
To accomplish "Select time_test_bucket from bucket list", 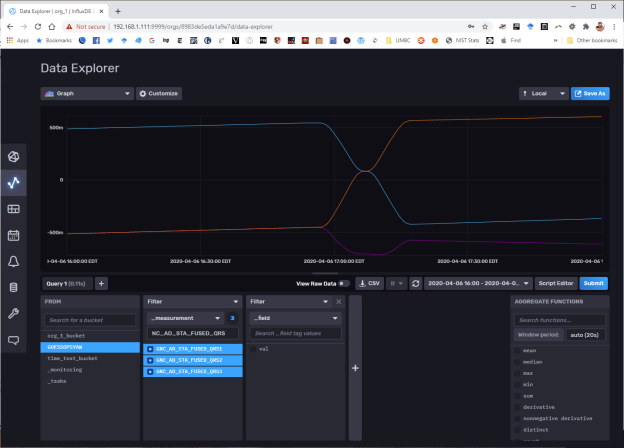I will tap(74, 357).
